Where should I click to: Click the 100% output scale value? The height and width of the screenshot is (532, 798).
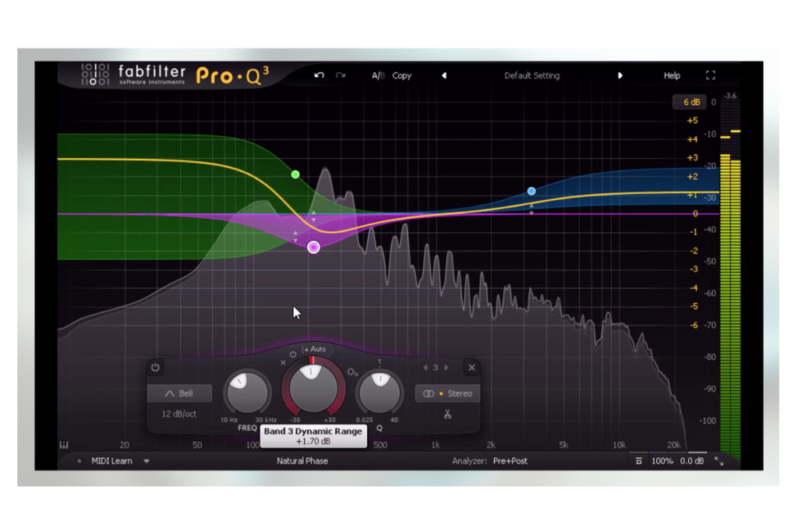click(x=662, y=461)
